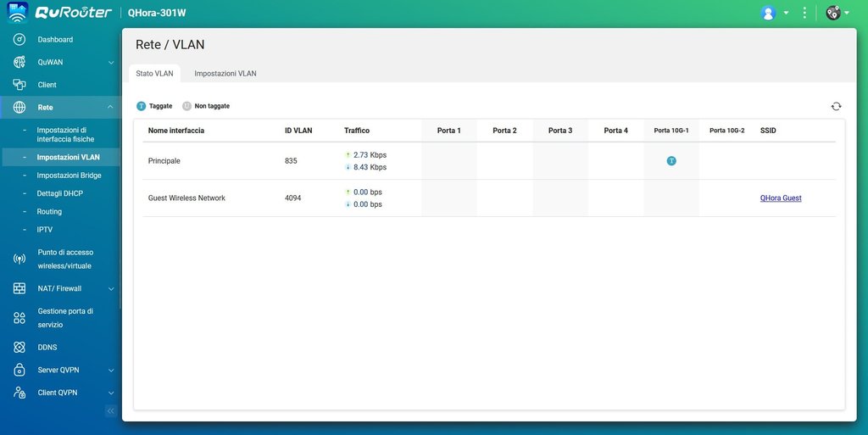Click the QuWAN sidebar icon
Viewport: 868px width, 435px height.
[19, 62]
